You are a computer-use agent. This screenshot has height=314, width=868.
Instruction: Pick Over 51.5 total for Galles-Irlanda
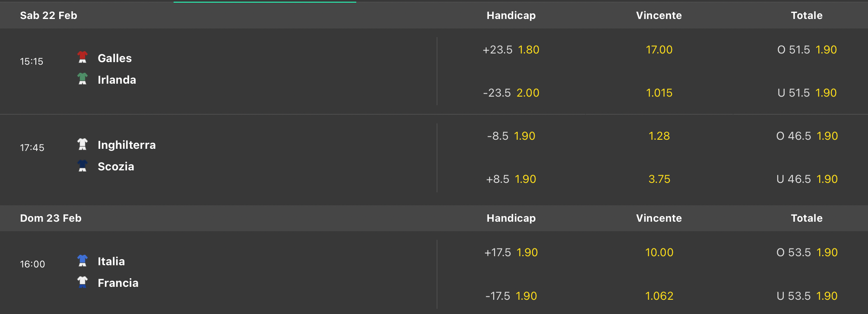[807, 50]
